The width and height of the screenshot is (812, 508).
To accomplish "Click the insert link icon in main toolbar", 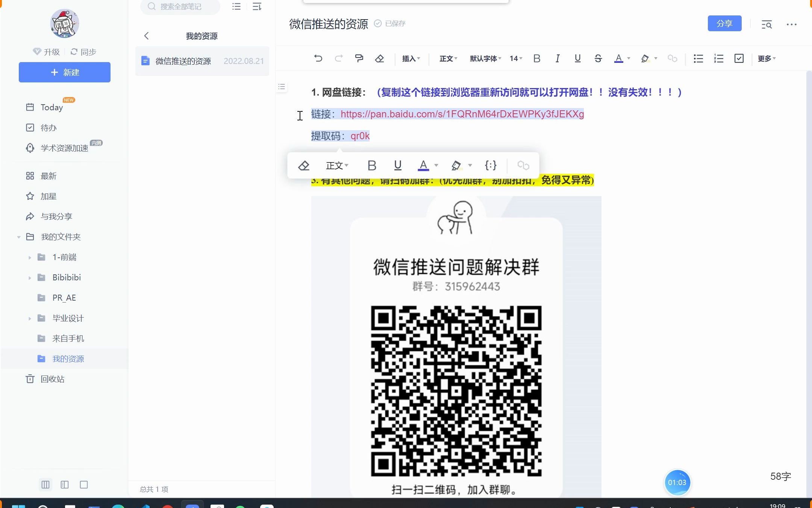I will (x=672, y=58).
